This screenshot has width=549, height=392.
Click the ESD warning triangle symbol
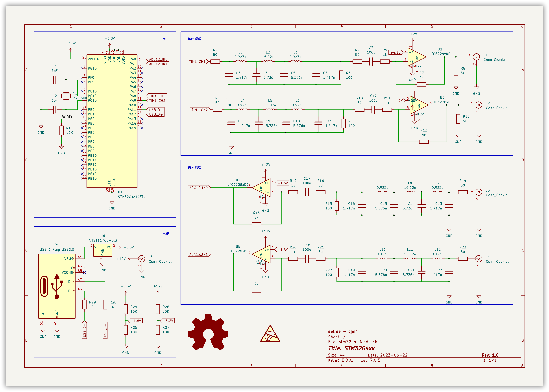[x=270, y=334]
